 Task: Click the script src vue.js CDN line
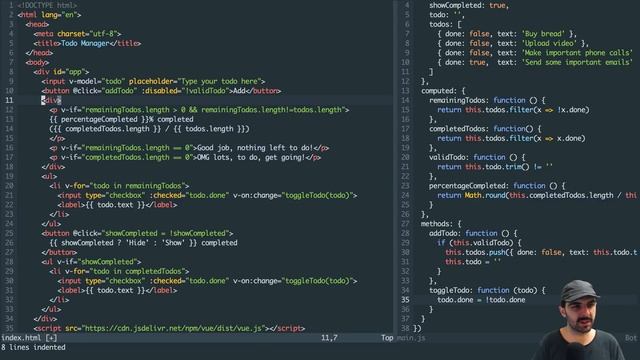[169, 329]
